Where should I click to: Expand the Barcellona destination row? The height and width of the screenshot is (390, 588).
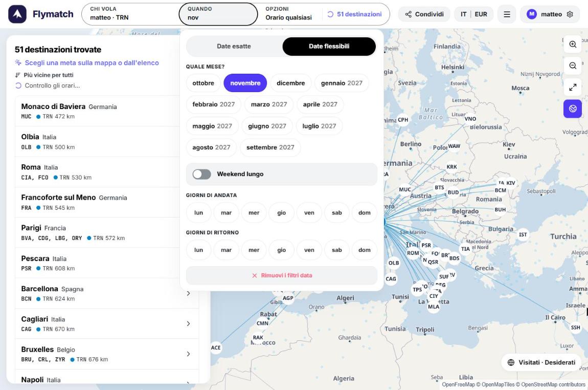click(x=107, y=293)
